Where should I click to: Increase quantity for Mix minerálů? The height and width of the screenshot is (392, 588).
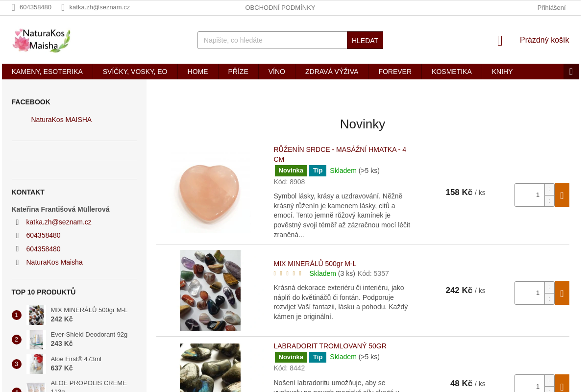[549, 287]
